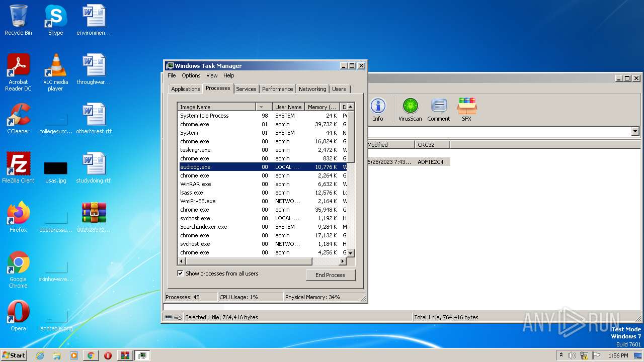644x362 pixels.
Task: Open the WinRAR Comment tool
Action: click(439, 110)
